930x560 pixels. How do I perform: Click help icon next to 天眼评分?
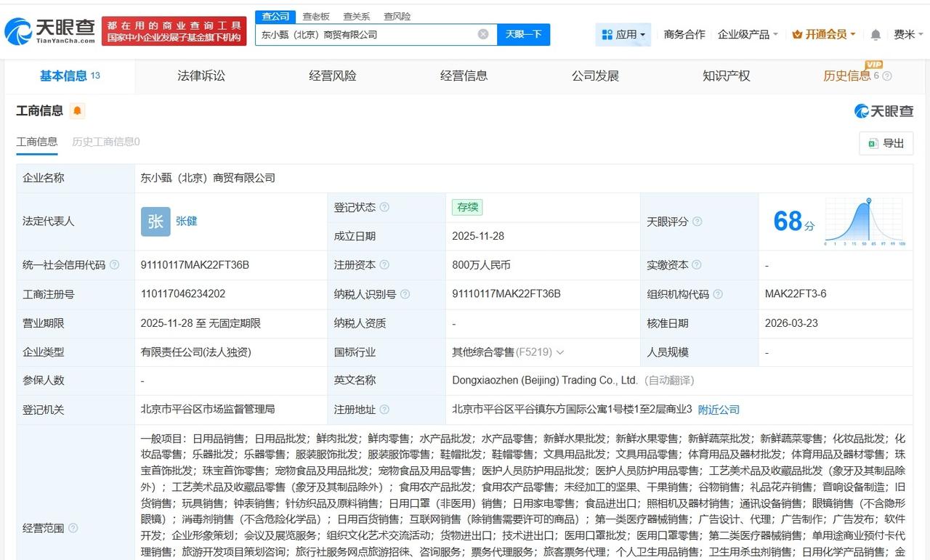pos(697,222)
